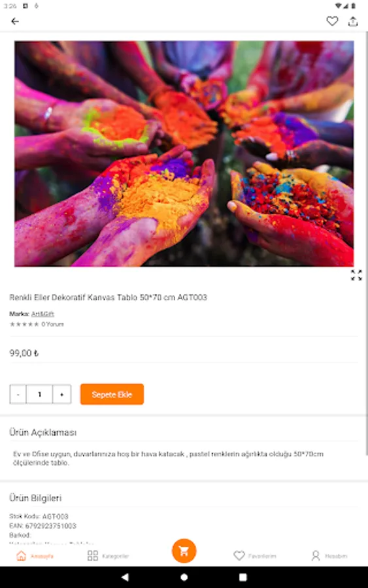Tap Android back navigation button
Screen dimensions: 368x588
125,577
